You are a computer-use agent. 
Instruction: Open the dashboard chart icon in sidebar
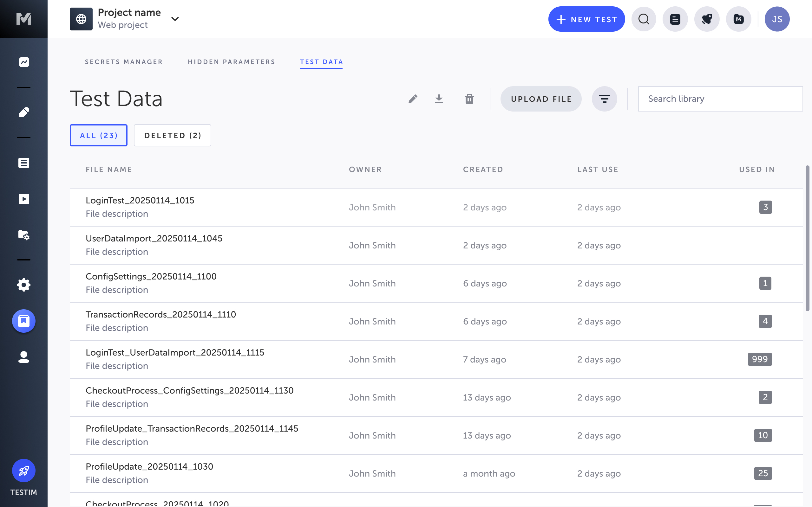click(24, 62)
